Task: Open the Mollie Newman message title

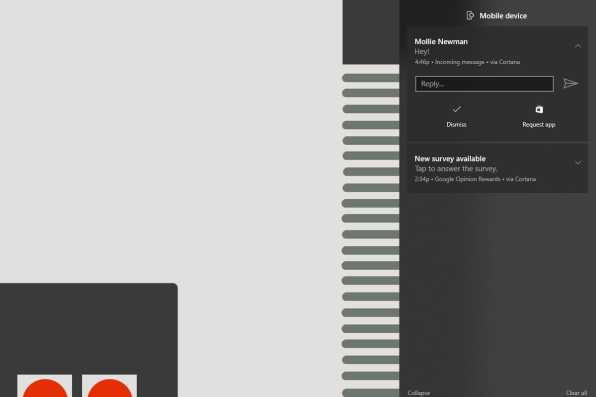Action: click(441, 41)
